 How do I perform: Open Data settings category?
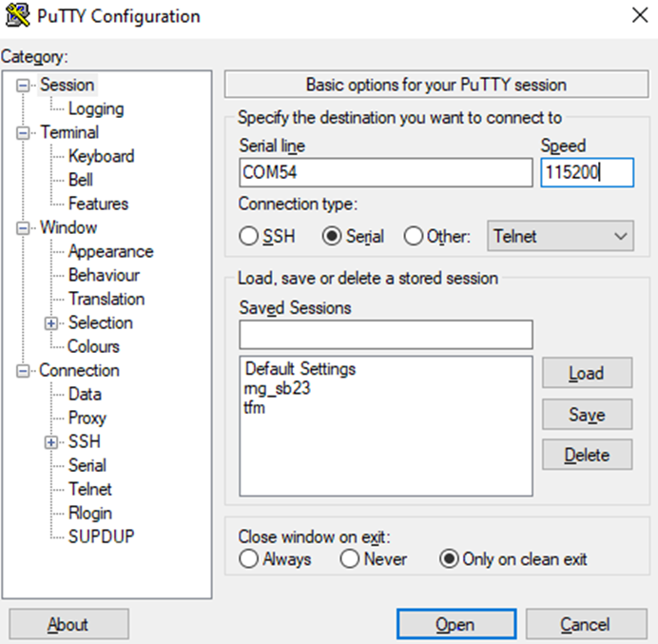[85, 394]
